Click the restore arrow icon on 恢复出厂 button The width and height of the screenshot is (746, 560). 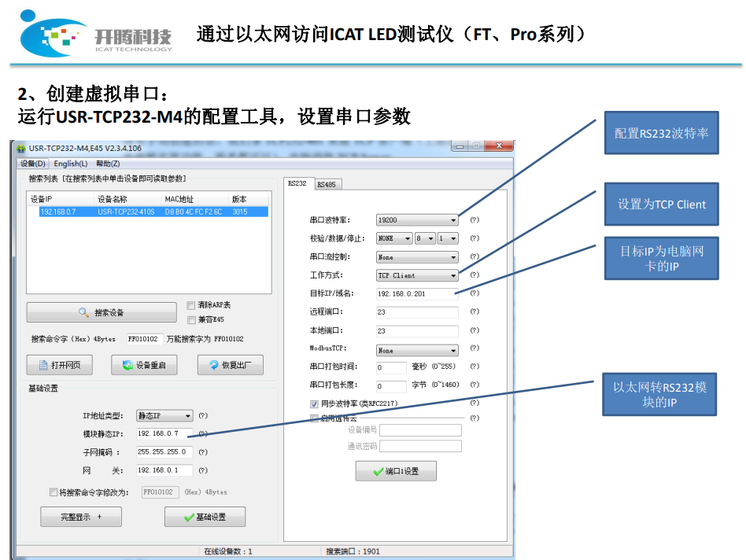[214, 364]
